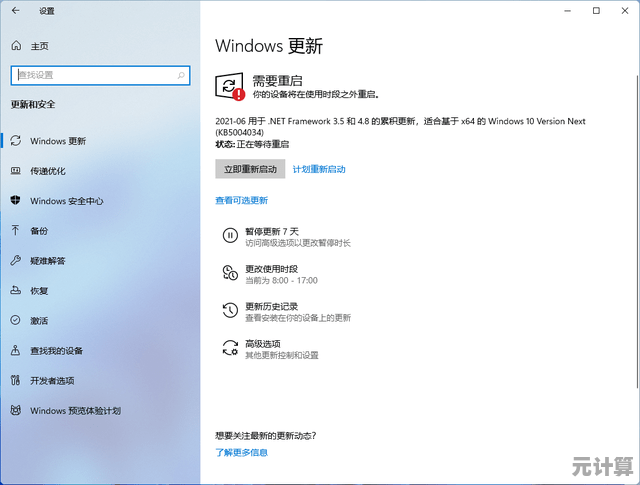
Task: Click the 你的设备将在使用时段之外重启 text
Action: coord(316,95)
